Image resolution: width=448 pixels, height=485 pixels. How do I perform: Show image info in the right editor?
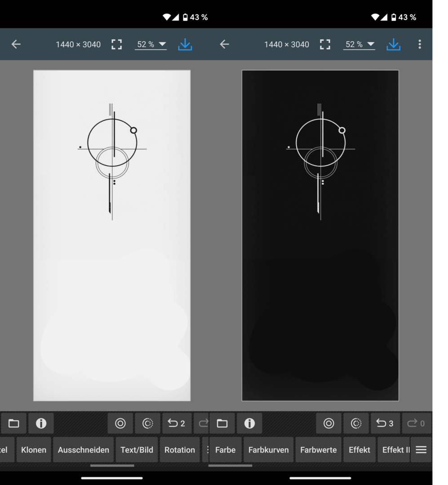pyautogui.click(x=249, y=423)
